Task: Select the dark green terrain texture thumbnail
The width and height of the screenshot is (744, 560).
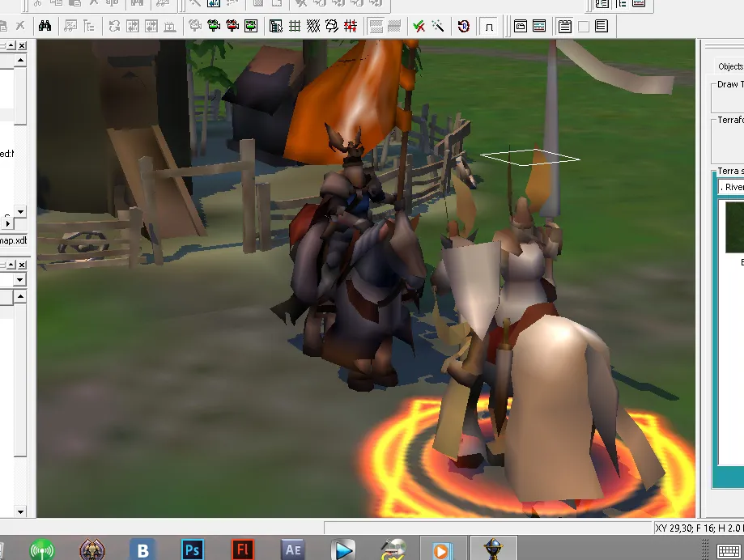Action: tap(734, 227)
